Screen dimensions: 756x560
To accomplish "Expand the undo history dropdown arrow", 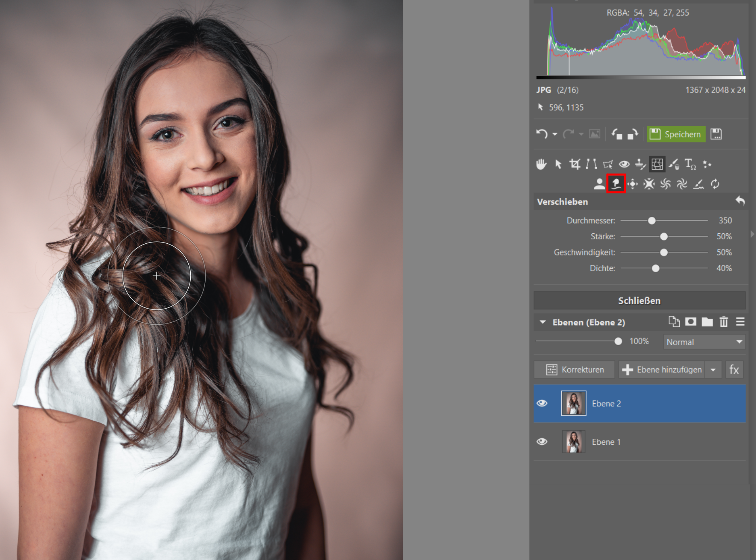I will tap(555, 135).
